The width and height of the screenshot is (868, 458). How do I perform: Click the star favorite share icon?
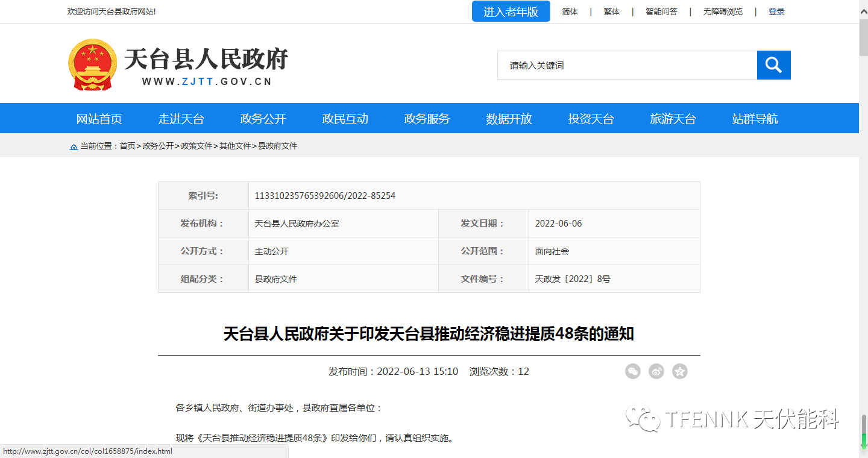tap(679, 371)
